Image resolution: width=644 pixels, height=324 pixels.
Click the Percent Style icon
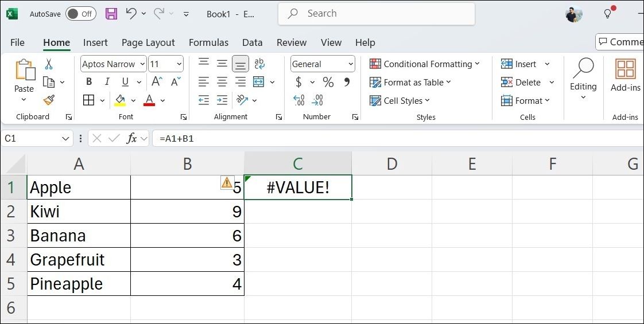tap(328, 82)
